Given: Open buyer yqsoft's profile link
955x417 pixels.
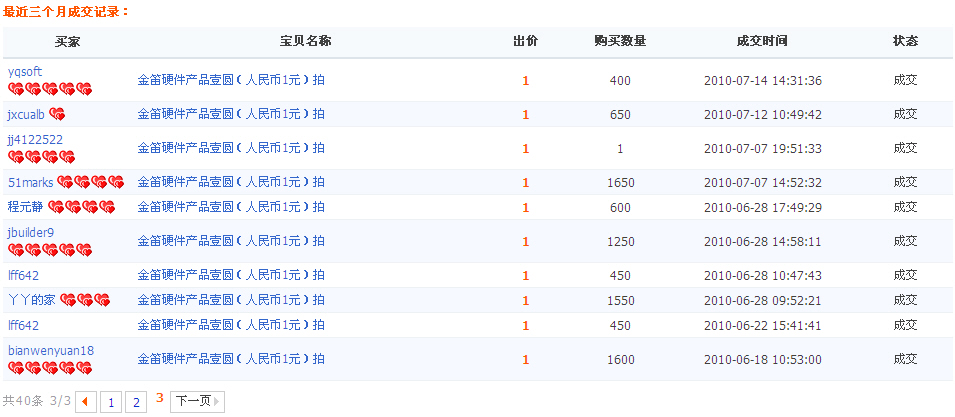Looking at the screenshot, I should (25, 72).
